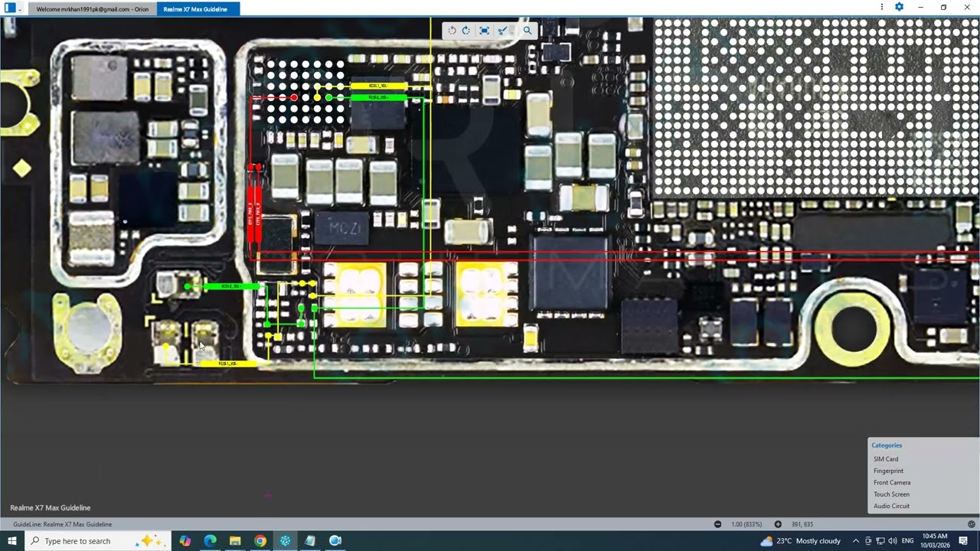Click the rotate clockwise icon
This screenshot has height=551, width=980.
[x=465, y=31]
